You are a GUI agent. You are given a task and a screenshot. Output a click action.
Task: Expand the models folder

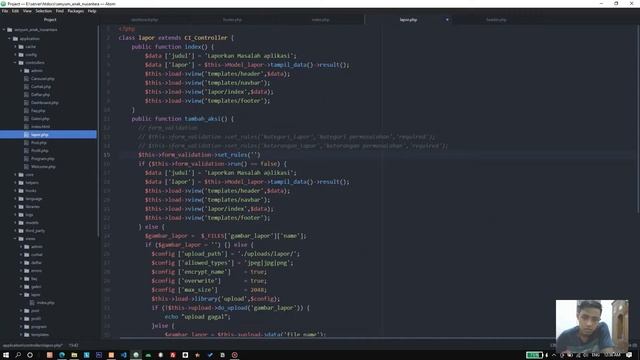click(x=16, y=222)
